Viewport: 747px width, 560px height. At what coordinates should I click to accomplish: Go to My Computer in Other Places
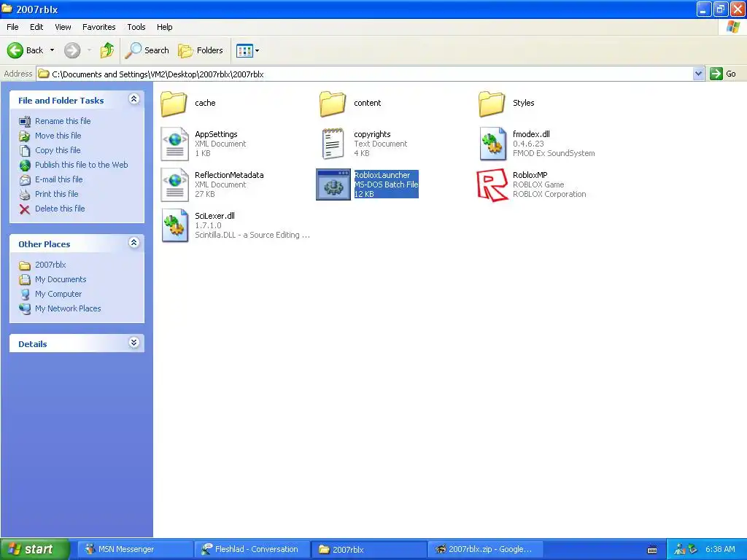(58, 295)
